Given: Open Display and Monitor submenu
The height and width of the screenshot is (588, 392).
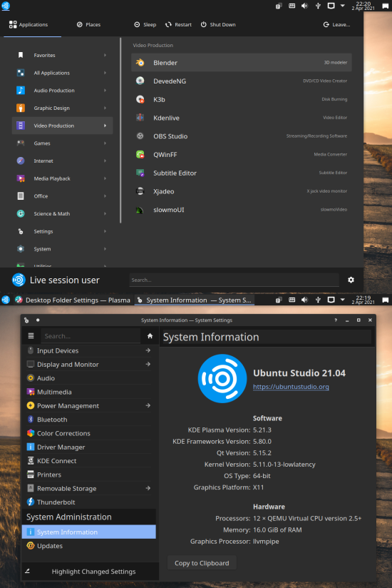Looking at the screenshot, I should coord(89,365).
